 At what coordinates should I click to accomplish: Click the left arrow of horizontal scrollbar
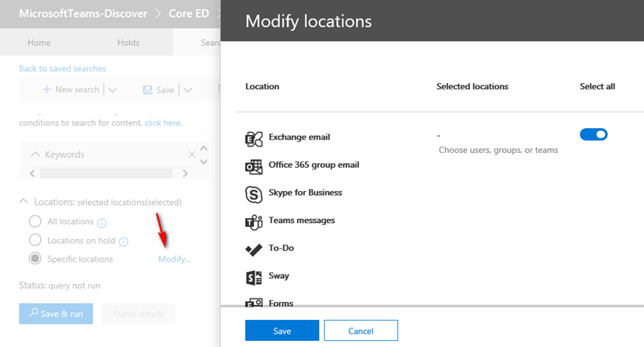(x=33, y=174)
